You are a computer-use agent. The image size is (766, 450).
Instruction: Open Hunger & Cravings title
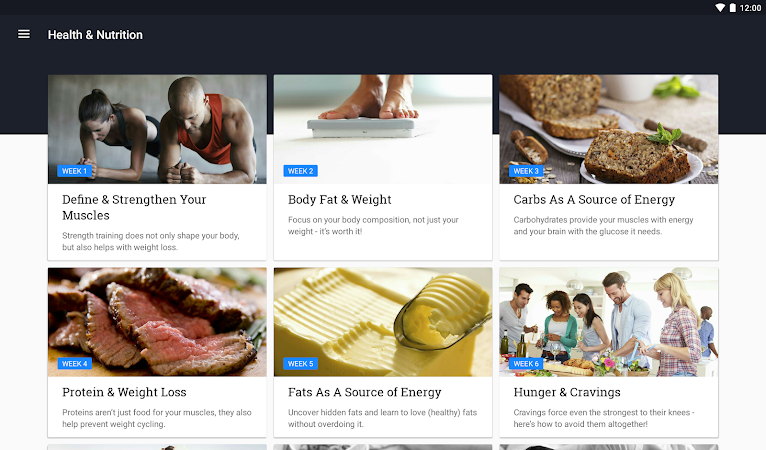tap(567, 392)
